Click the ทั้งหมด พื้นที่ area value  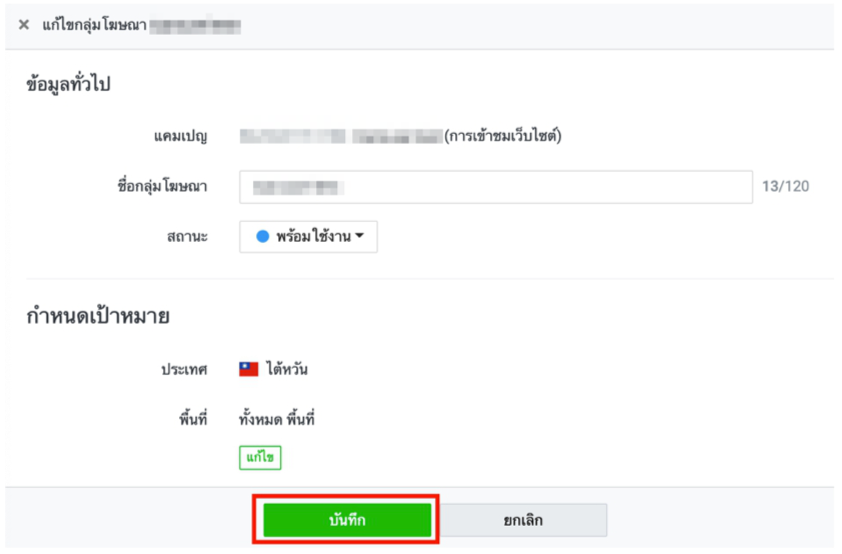click(277, 419)
